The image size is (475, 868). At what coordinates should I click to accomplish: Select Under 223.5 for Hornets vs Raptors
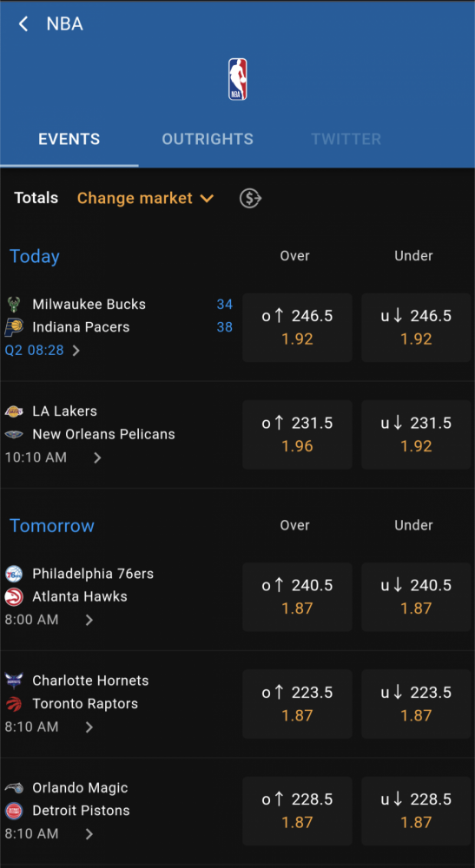pyautogui.click(x=416, y=704)
